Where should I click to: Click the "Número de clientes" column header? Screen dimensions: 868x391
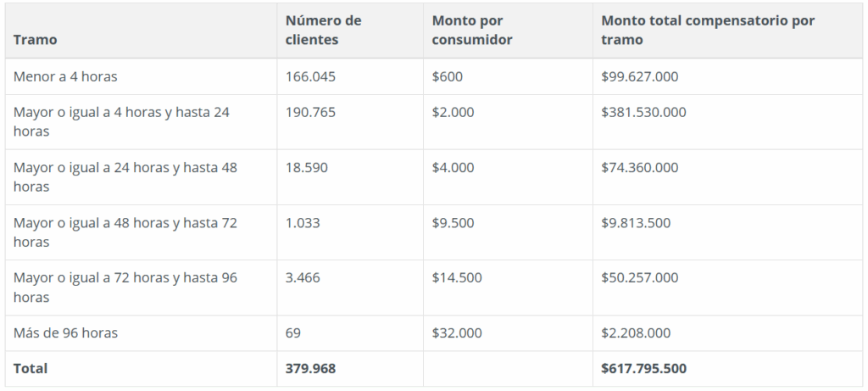(x=323, y=30)
